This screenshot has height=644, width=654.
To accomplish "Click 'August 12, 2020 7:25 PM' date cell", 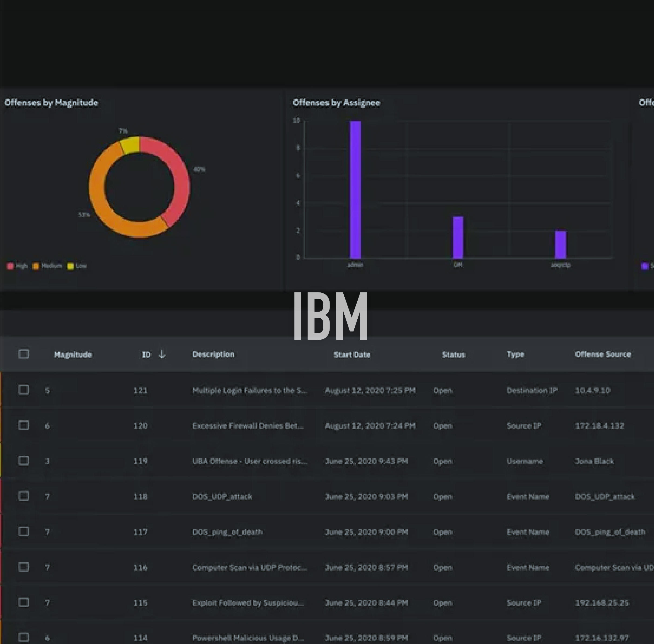I will click(x=370, y=390).
